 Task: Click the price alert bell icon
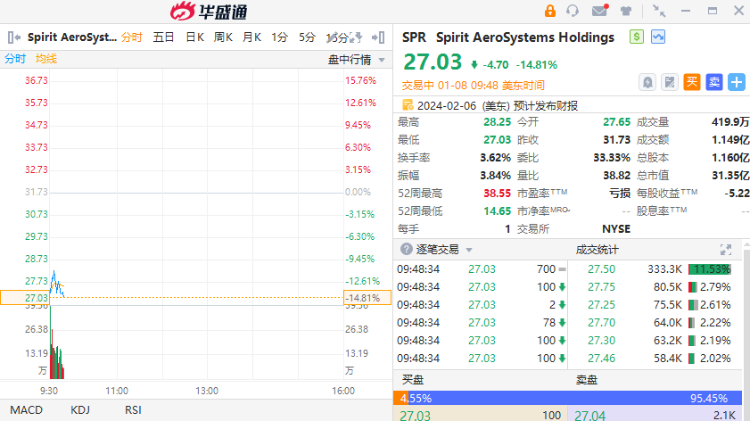click(648, 82)
